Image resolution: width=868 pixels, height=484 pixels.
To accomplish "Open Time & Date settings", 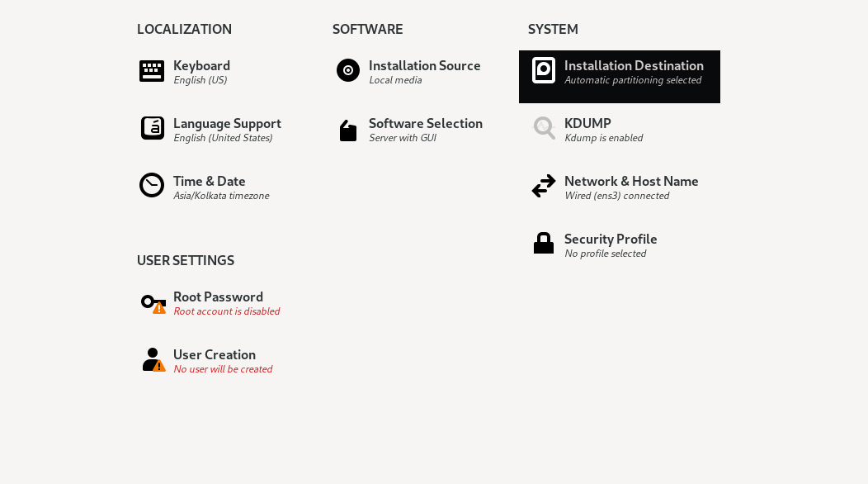I will point(210,181).
